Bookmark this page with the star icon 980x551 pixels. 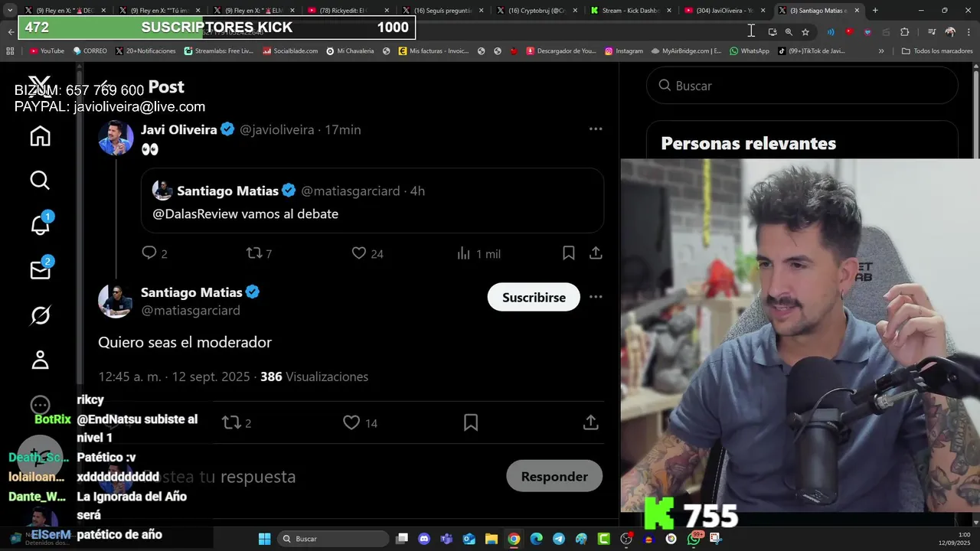coord(805,32)
